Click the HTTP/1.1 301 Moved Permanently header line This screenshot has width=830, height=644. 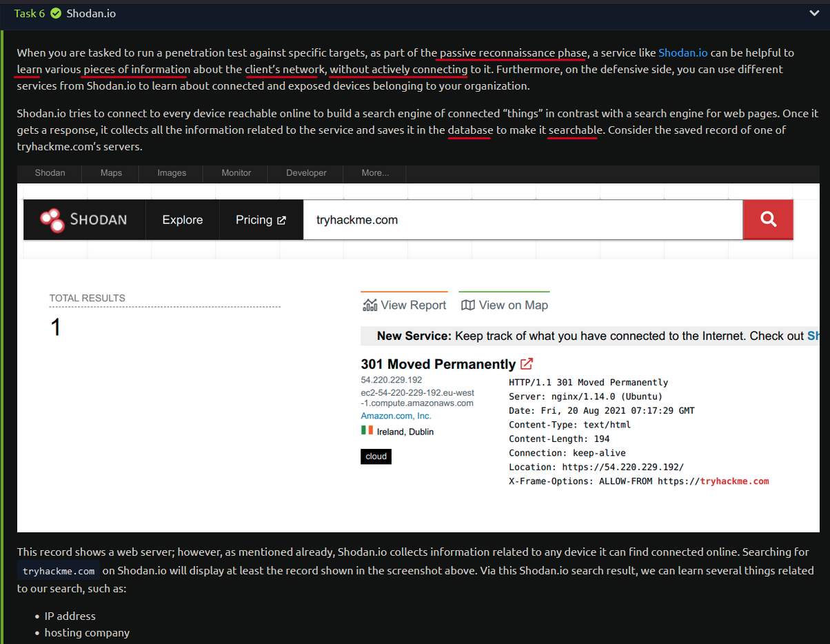pos(588,383)
